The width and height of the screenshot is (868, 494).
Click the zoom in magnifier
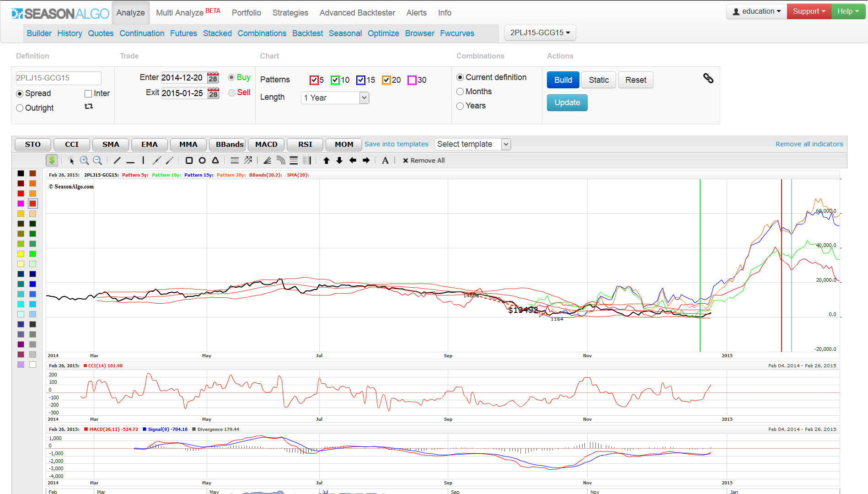(84, 161)
